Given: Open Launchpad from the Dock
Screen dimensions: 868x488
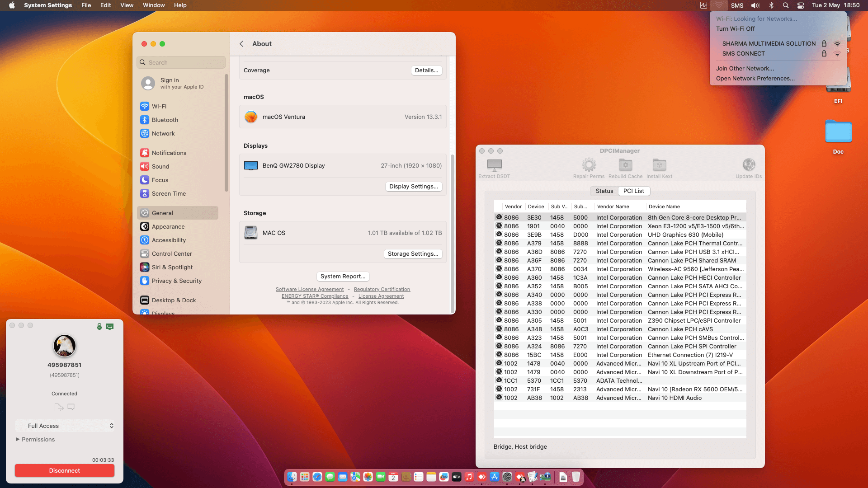Looking at the screenshot, I should (305, 477).
